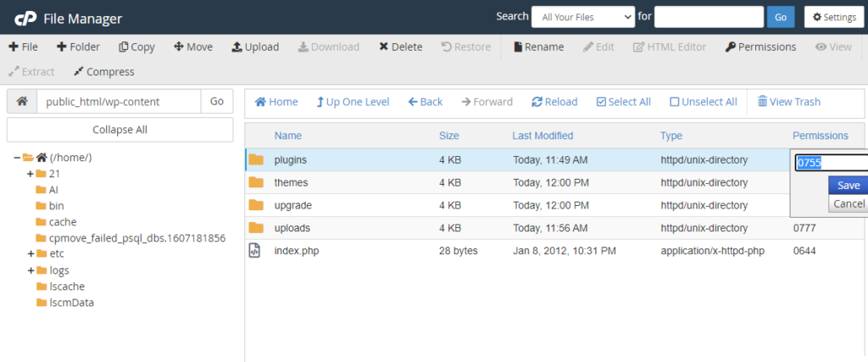The height and width of the screenshot is (362, 868).
Task: Open the Permissions tool
Action: click(x=760, y=47)
